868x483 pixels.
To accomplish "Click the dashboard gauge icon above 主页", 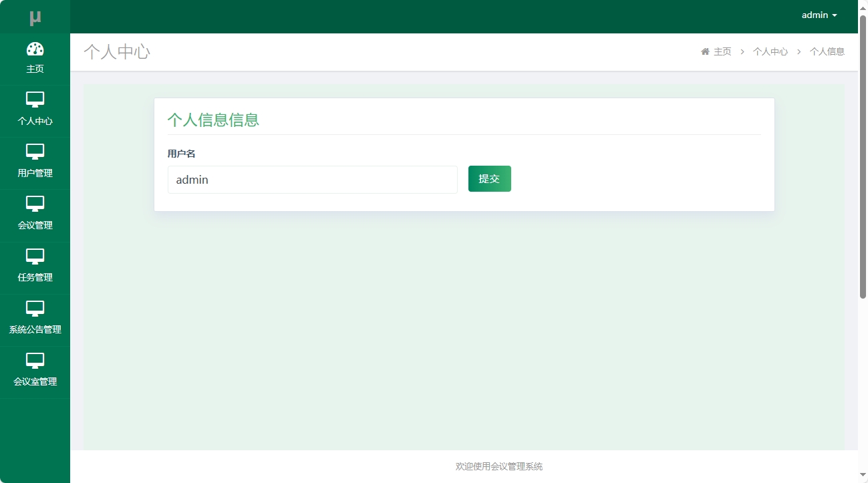I will (35, 49).
